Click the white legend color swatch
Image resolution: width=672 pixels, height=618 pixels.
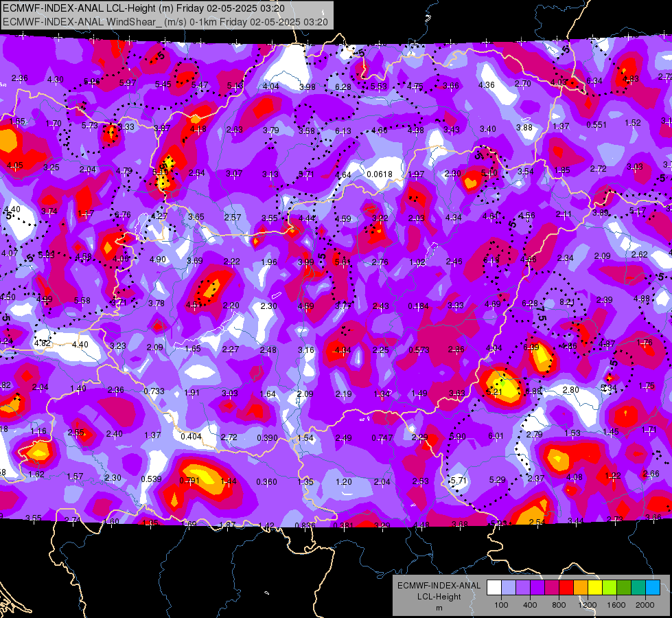pos(494,588)
